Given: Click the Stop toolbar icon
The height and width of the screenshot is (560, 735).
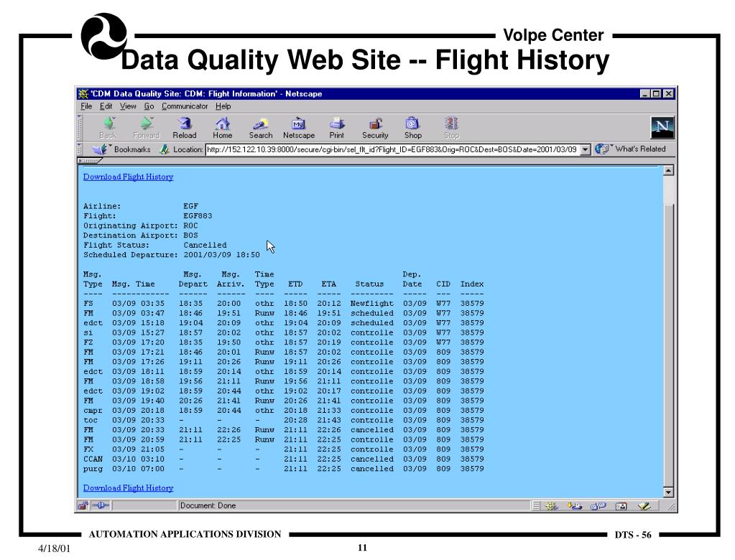Looking at the screenshot, I should tap(451, 123).
